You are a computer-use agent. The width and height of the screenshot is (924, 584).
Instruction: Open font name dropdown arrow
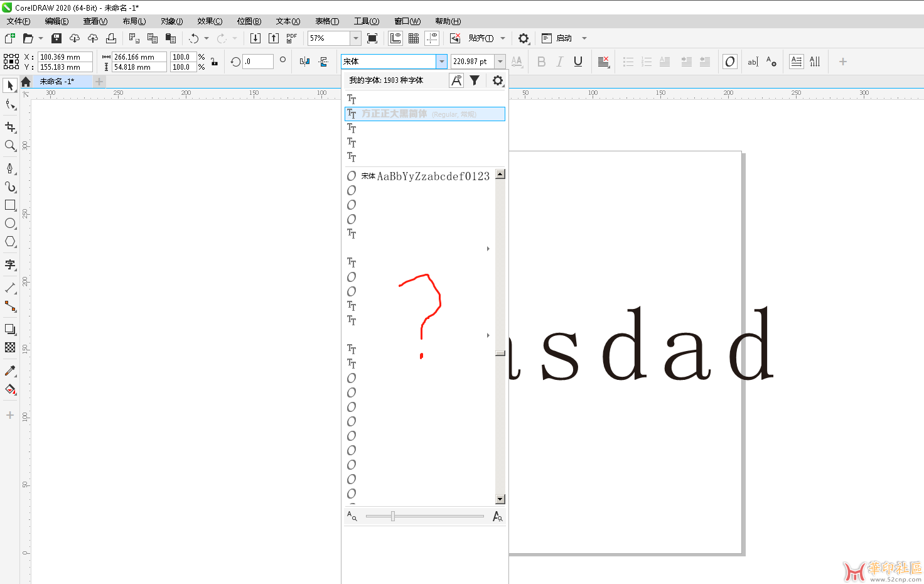442,62
